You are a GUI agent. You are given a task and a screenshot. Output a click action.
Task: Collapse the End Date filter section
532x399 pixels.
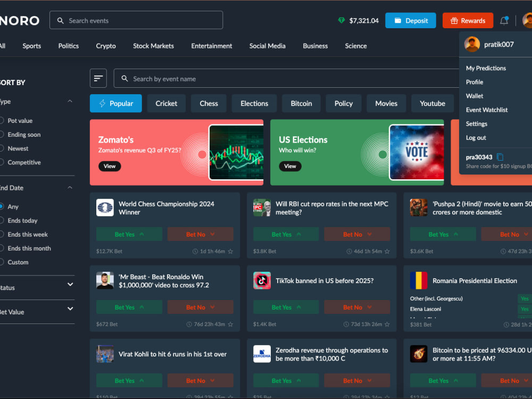pyautogui.click(x=70, y=188)
